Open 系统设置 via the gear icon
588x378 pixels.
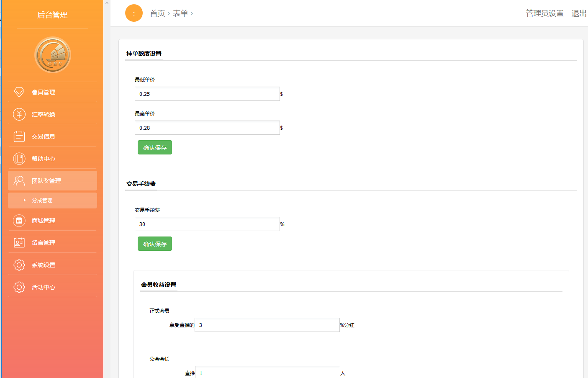19,265
